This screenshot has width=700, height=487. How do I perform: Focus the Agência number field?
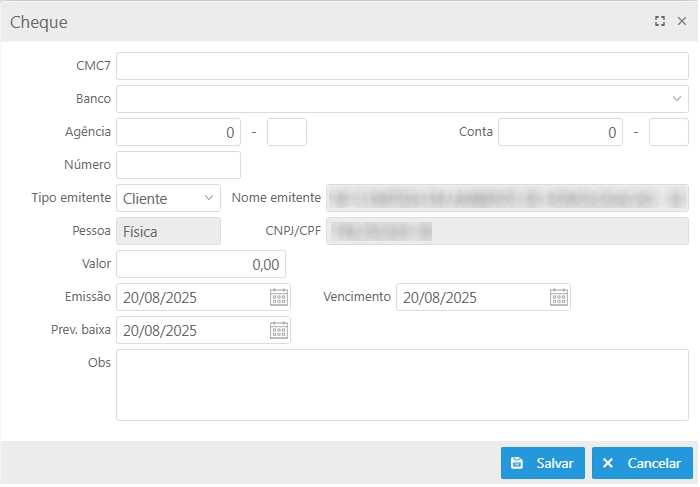click(x=179, y=132)
